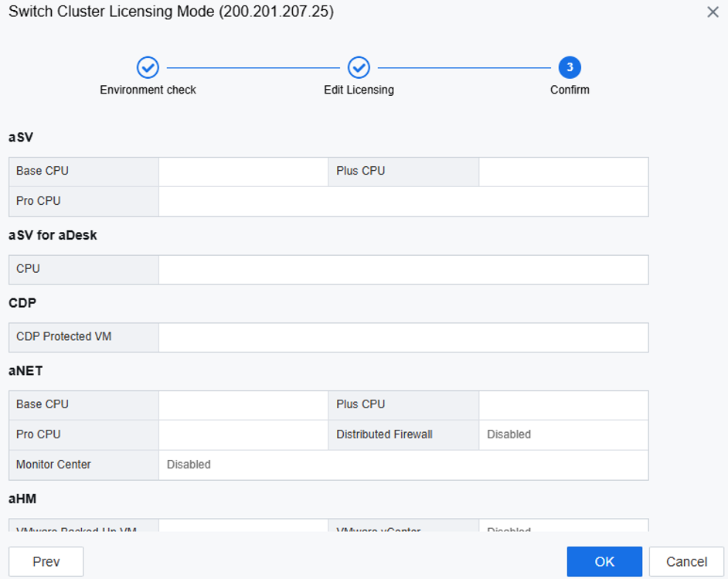Viewport: 728px width, 579px height.
Task: Click the aHM section heading
Action: [x=22, y=499]
